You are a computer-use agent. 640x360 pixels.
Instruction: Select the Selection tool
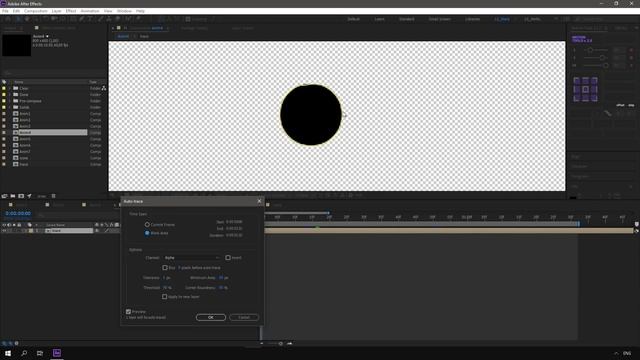pyautogui.click(x=18, y=19)
